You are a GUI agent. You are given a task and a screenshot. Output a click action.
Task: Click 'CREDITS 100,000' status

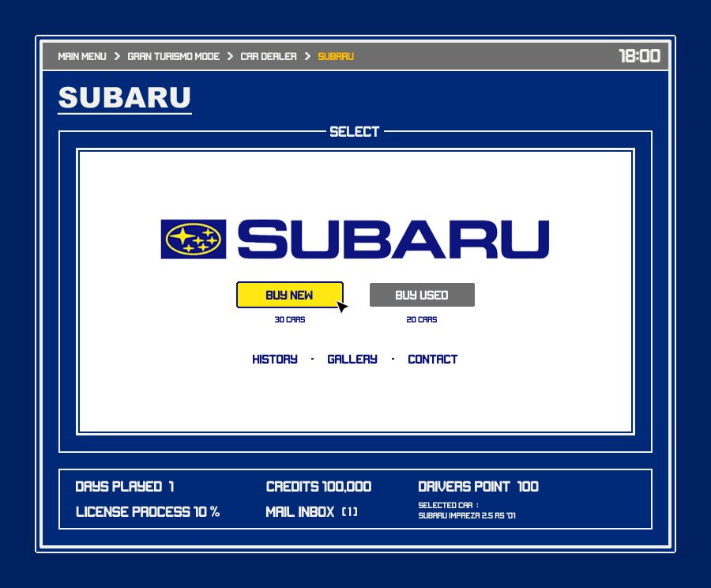click(319, 486)
